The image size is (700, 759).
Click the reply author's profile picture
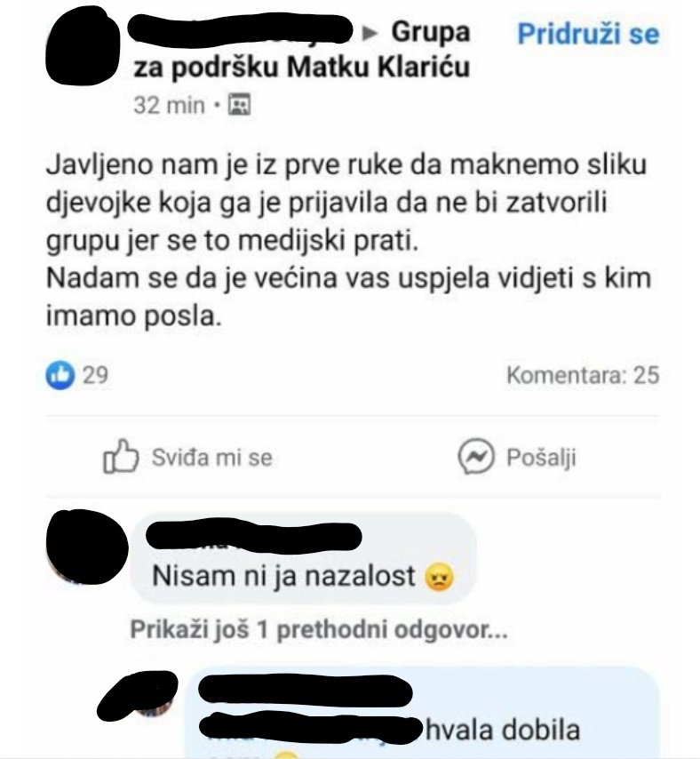coord(138,695)
